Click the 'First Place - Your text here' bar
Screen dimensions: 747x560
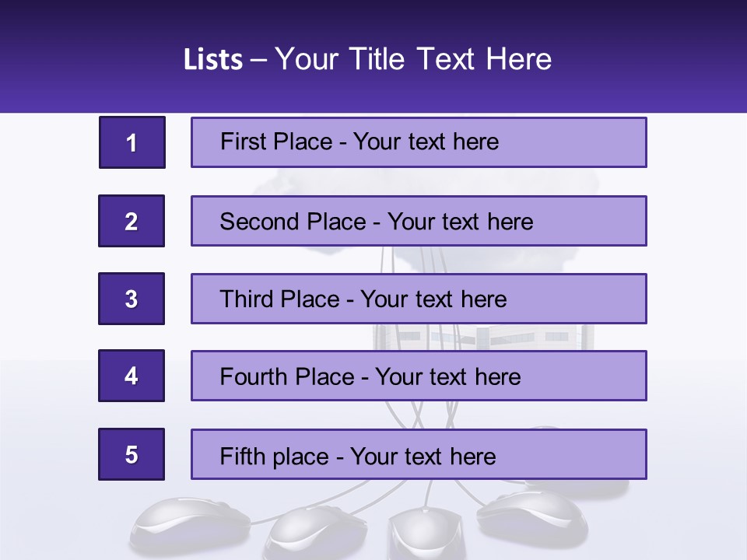point(419,142)
